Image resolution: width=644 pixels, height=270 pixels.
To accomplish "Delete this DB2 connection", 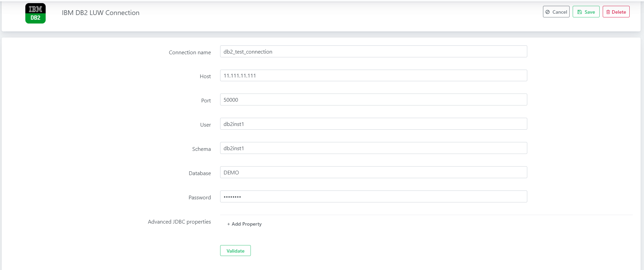I will [616, 12].
